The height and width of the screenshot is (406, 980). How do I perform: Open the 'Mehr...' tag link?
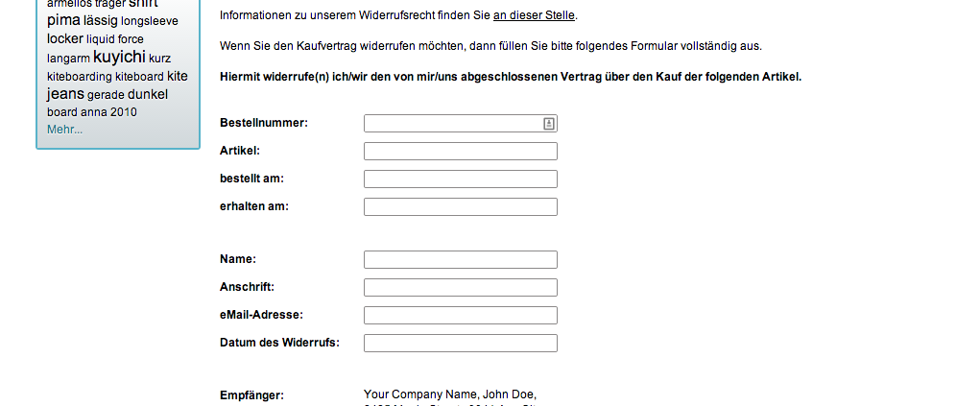[65, 130]
